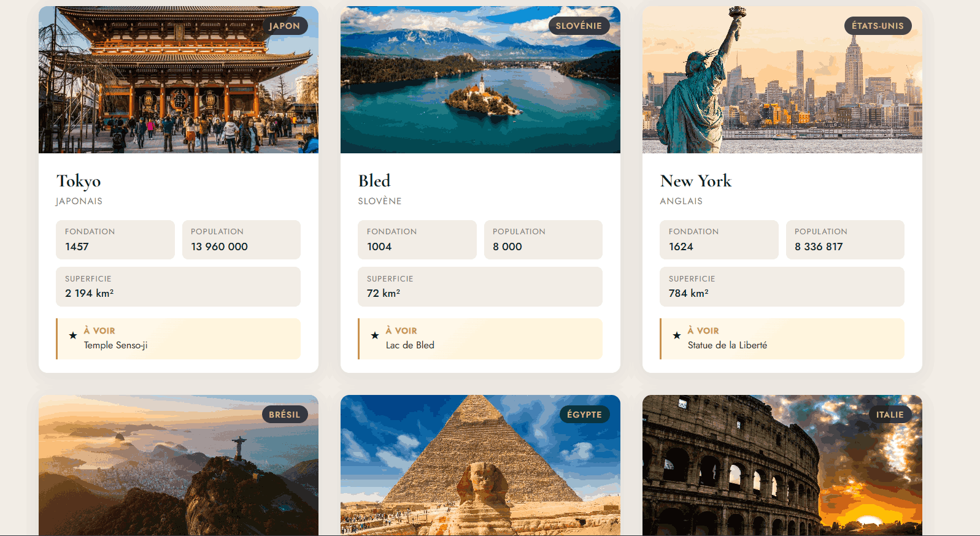
Task: Select the SLOVÉNIE country badge
Action: click(x=579, y=26)
